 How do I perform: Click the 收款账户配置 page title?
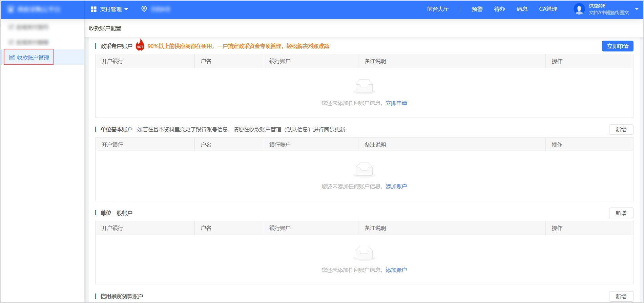coord(105,28)
